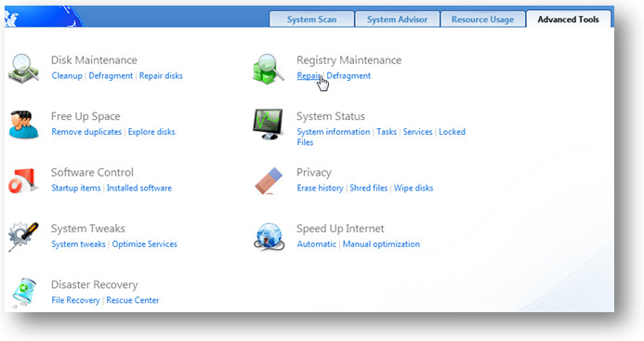The height and width of the screenshot is (341, 644).
Task: Click the System Tweaks heading
Action: [x=88, y=229]
